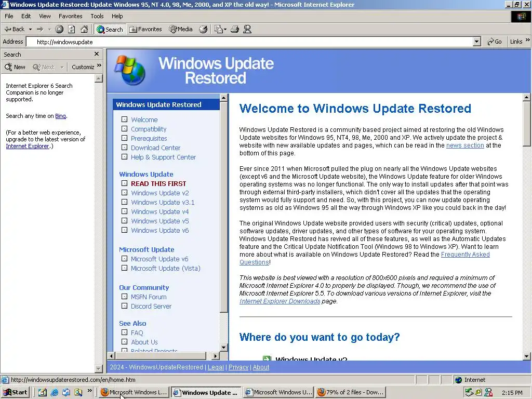Open the Next dropdown arrow in Search panel
The width and height of the screenshot is (532, 399).
point(62,67)
